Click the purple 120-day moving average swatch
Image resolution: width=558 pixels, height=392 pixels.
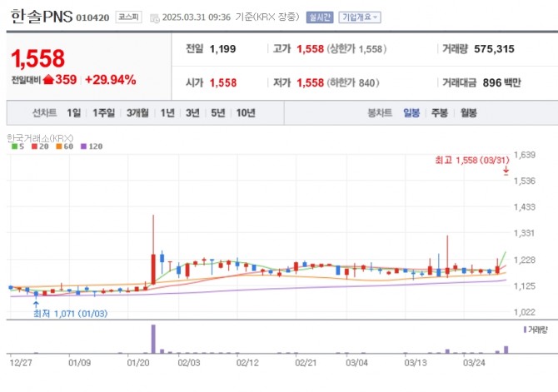point(82,146)
